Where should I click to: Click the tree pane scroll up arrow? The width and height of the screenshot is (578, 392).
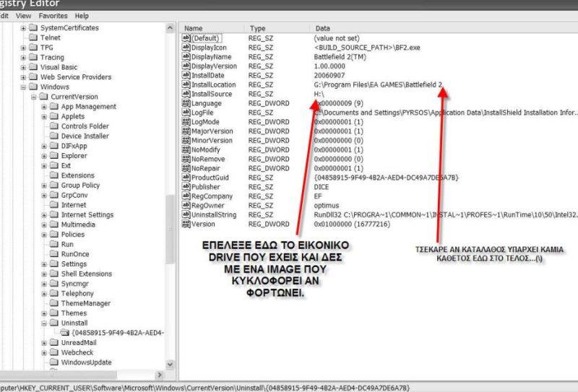(x=170, y=28)
